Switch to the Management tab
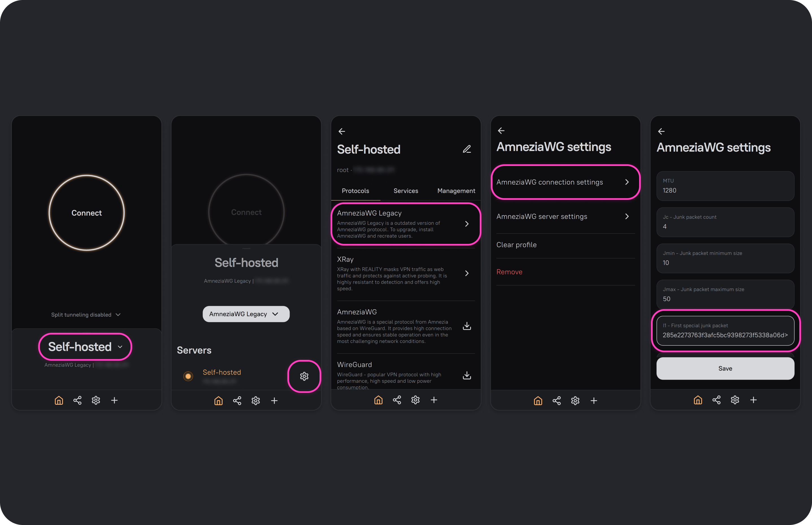The width and height of the screenshot is (812, 525). (x=456, y=191)
